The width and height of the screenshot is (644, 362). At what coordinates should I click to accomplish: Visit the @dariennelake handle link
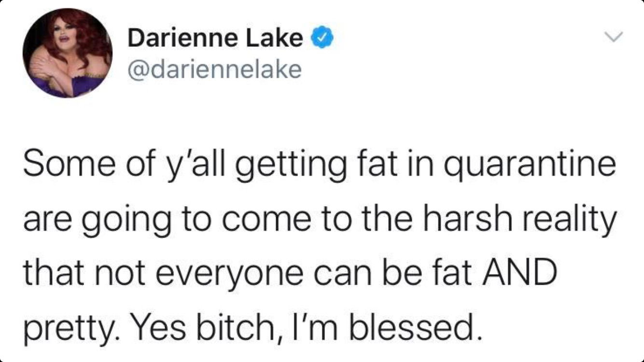click(214, 70)
